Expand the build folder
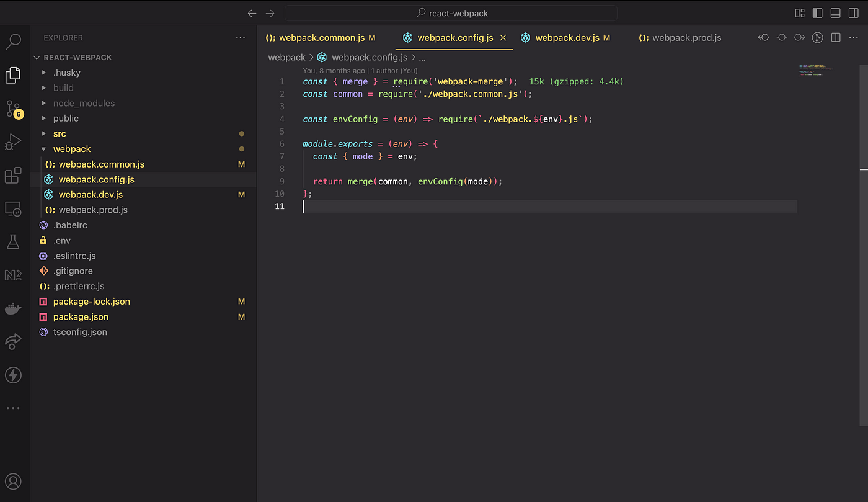 143,88
